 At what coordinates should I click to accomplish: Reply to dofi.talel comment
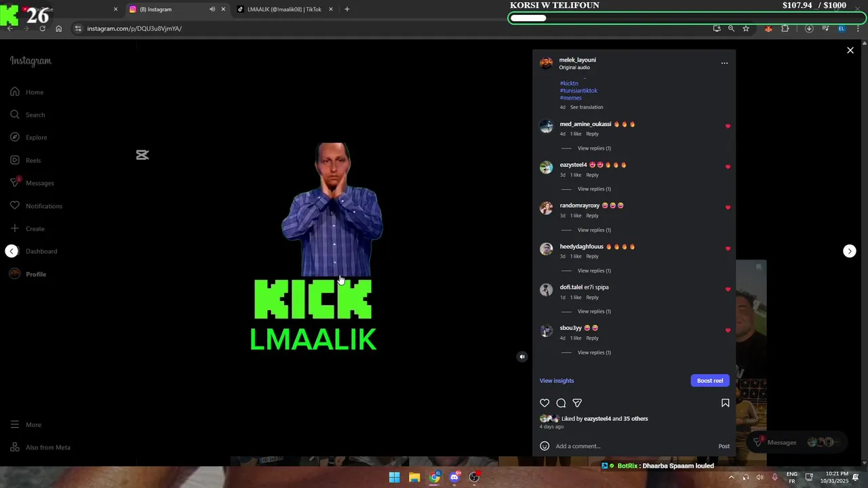[x=592, y=298]
